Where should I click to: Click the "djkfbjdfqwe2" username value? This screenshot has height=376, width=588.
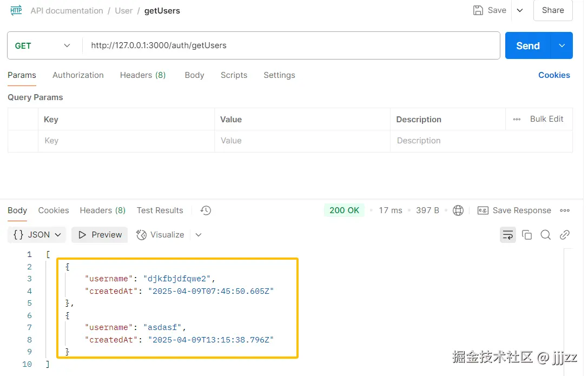177,279
